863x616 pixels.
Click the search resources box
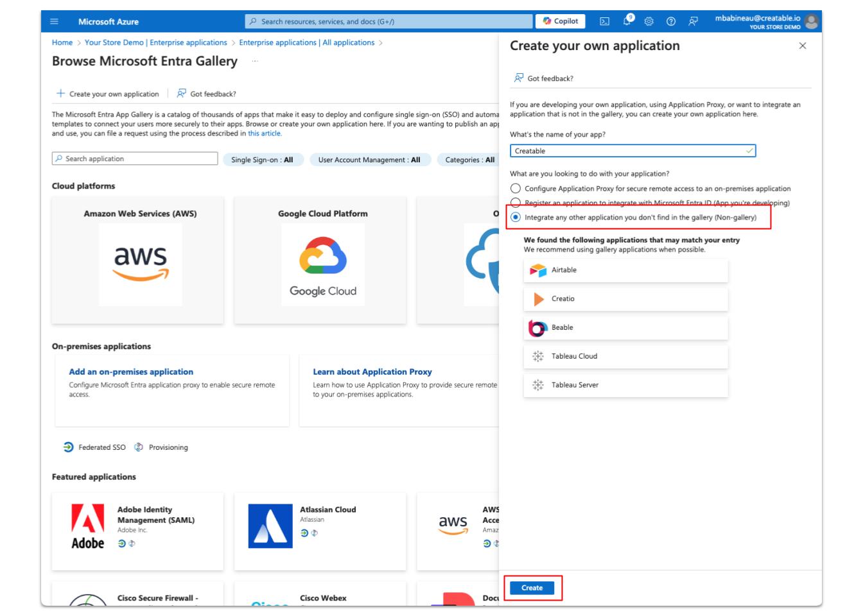388,21
